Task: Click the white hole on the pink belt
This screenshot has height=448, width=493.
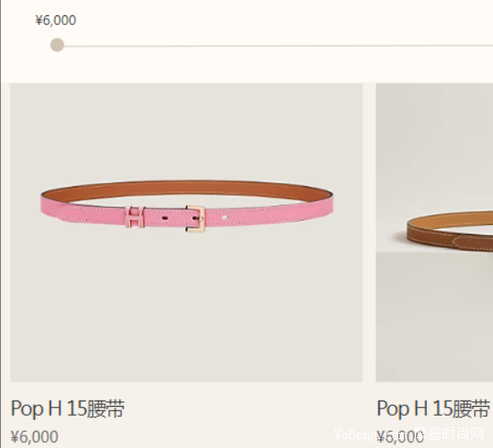Action: (225, 217)
